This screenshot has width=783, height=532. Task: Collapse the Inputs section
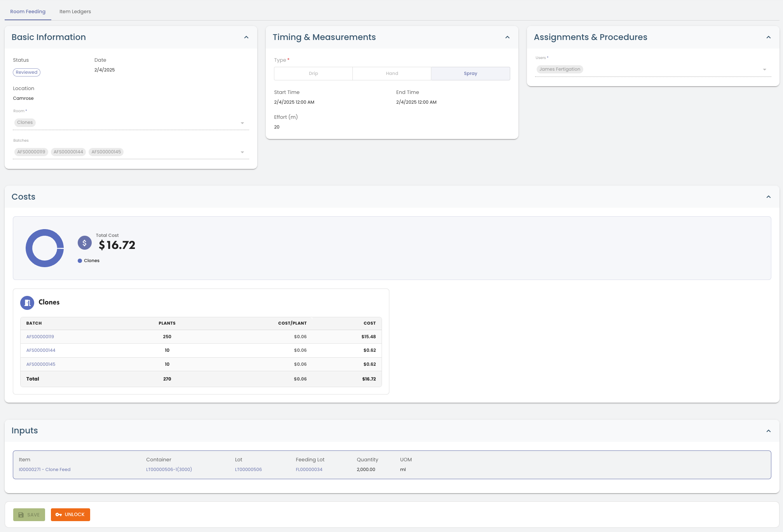tap(768, 431)
